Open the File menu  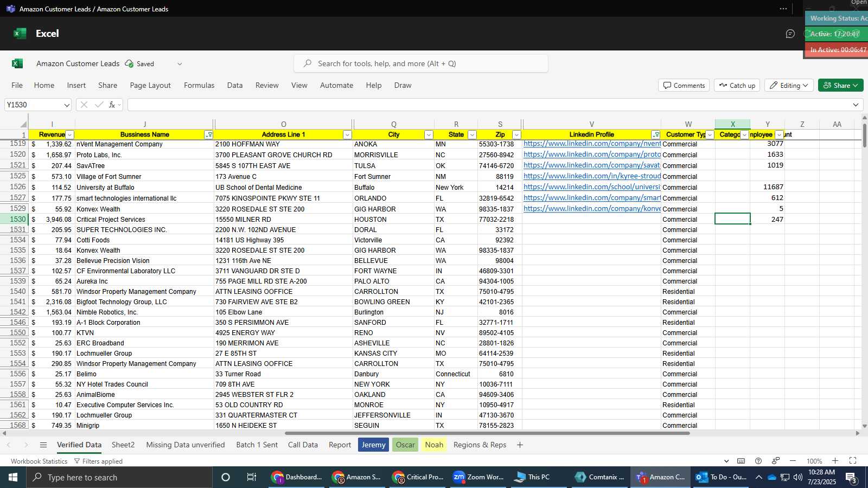tap(17, 85)
